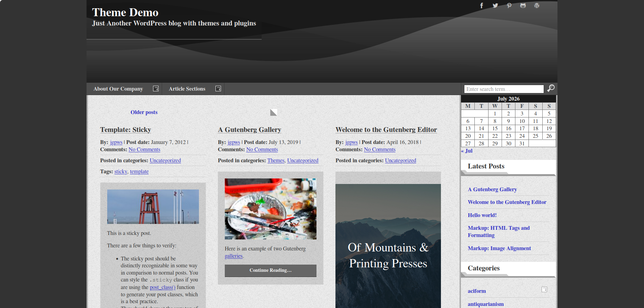The height and width of the screenshot is (308, 644).
Task: Click the July 2026 calendar caption
Action: coord(509,99)
